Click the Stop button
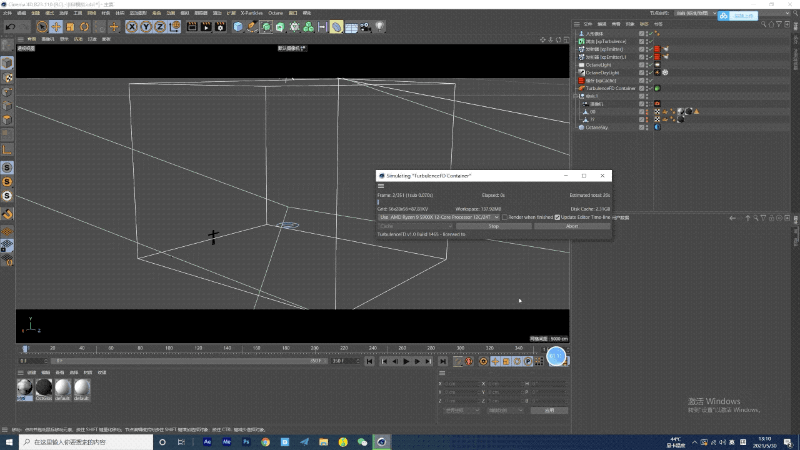This screenshot has height=450, width=800. pyautogui.click(x=494, y=226)
